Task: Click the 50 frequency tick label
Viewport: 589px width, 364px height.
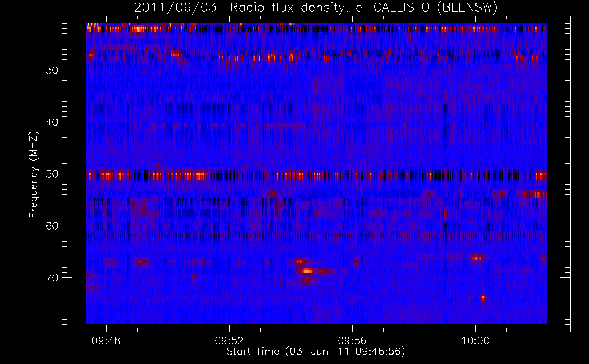Action: pos(52,174)
